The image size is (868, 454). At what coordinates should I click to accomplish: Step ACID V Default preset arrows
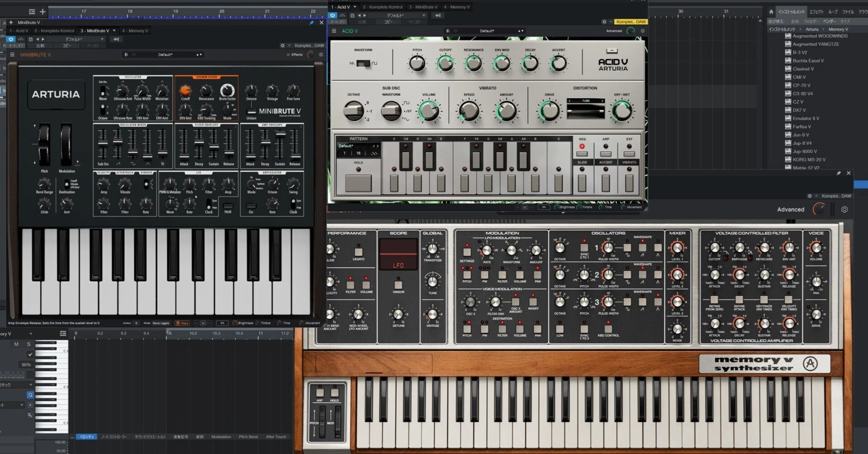(x=521, y=31)
